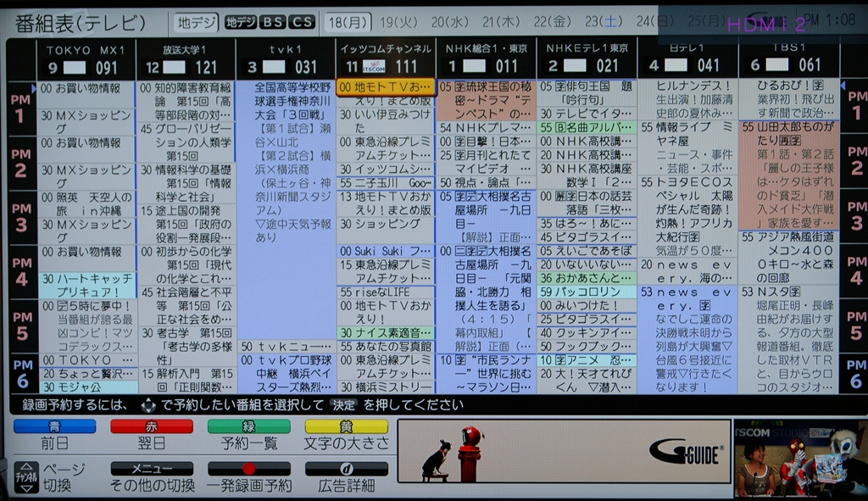The width and height of the screenshot is (868, 501).
Task: Click the green 緑 color button
Action: [248, 426]
